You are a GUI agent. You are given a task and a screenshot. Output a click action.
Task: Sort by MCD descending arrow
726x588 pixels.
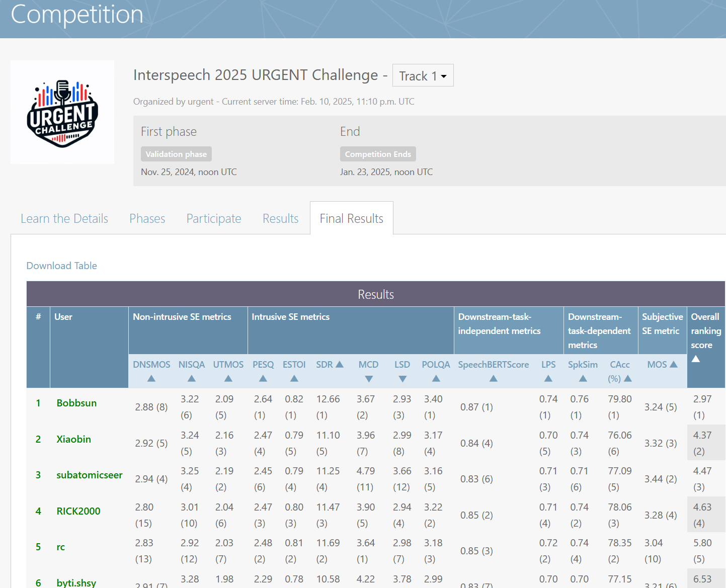(x=369, y=379)
